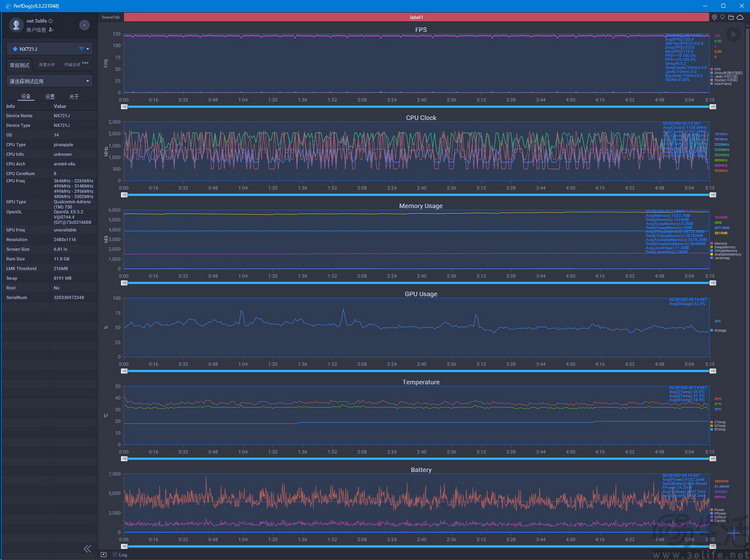Click the label marker bubble icon in top toolbar
The height and width of the screenshot is (560, 750).
[x=722, y=17]
